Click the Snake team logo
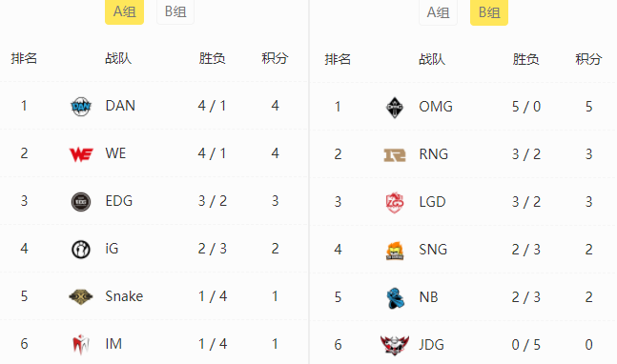 click(x=81, y=296)
